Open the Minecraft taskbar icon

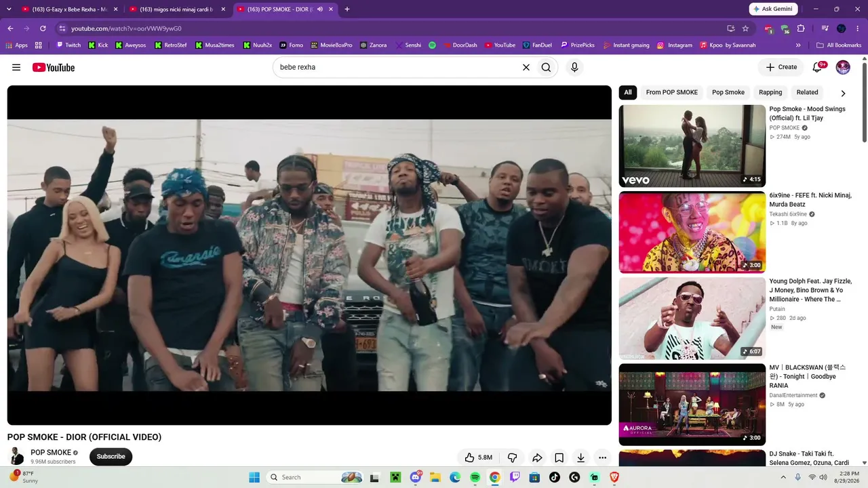tap(395, 477)
